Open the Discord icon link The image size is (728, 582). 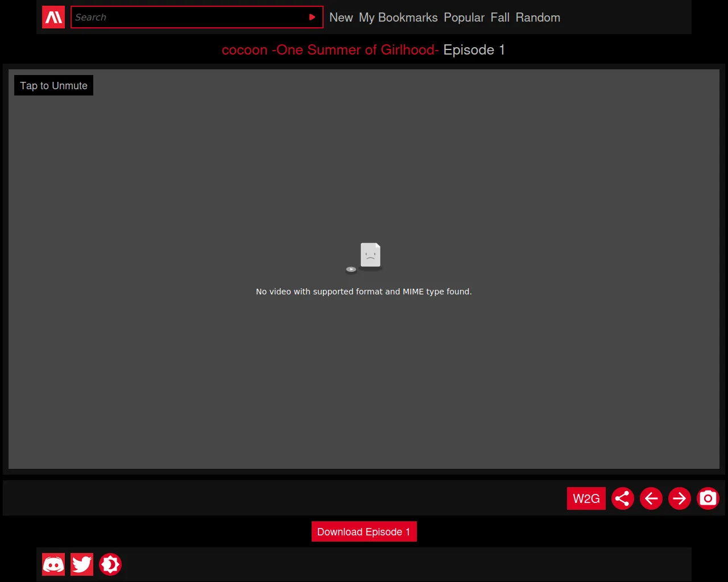click(x=53, y=564)
